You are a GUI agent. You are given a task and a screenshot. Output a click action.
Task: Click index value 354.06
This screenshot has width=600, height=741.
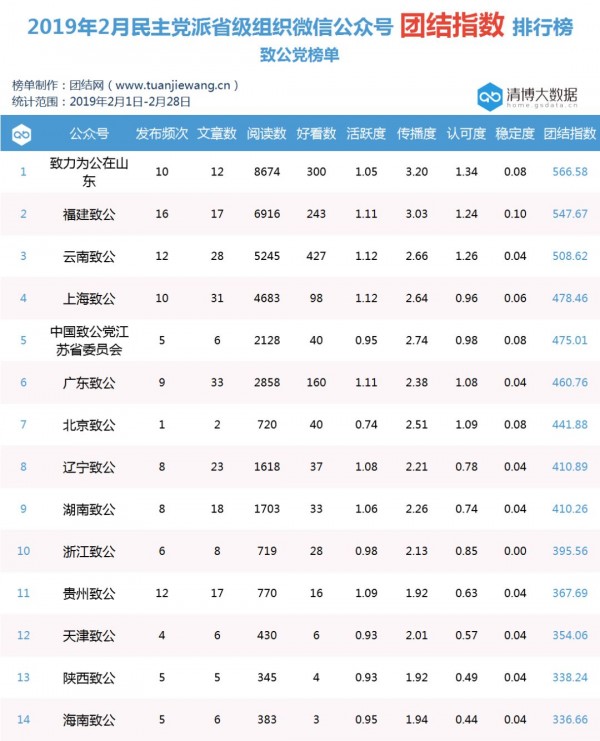570,635
